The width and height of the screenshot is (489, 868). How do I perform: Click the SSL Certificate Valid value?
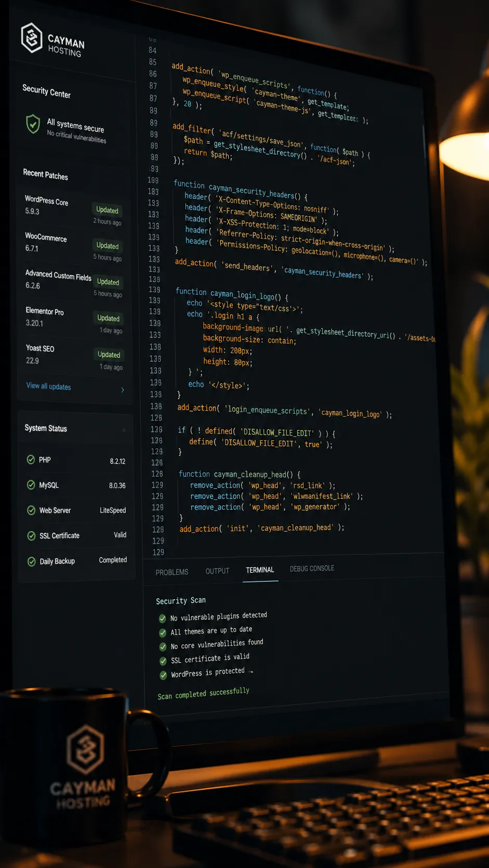coord(120,535)
